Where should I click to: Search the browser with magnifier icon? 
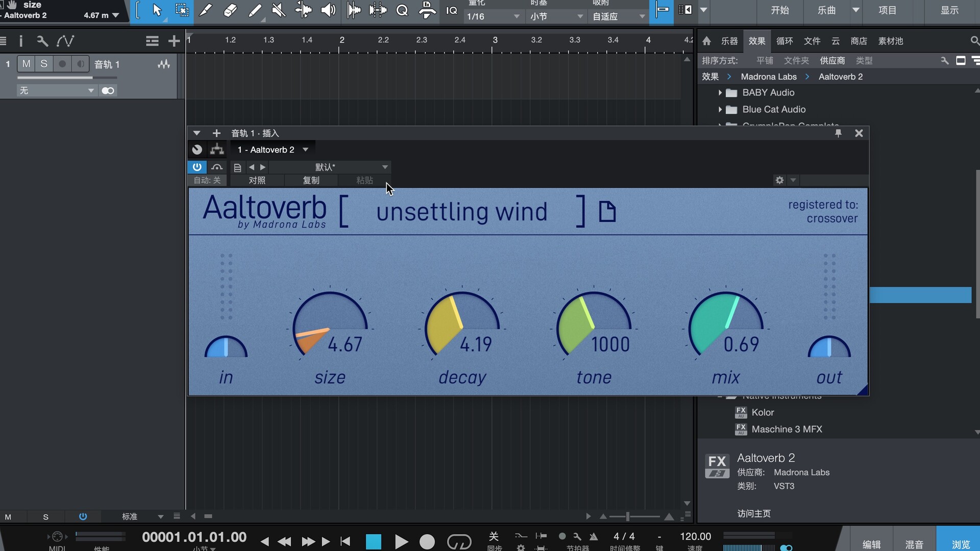(974, 41)
